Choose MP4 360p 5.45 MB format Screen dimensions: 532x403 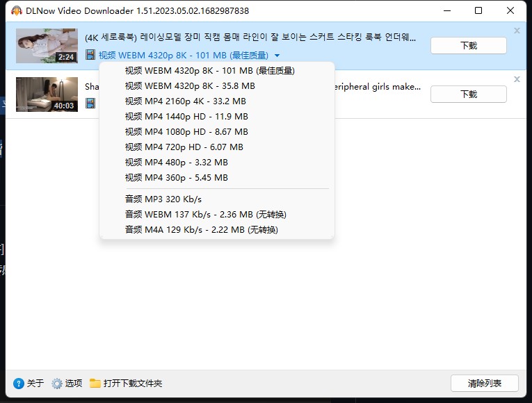(x=217, y=177)
